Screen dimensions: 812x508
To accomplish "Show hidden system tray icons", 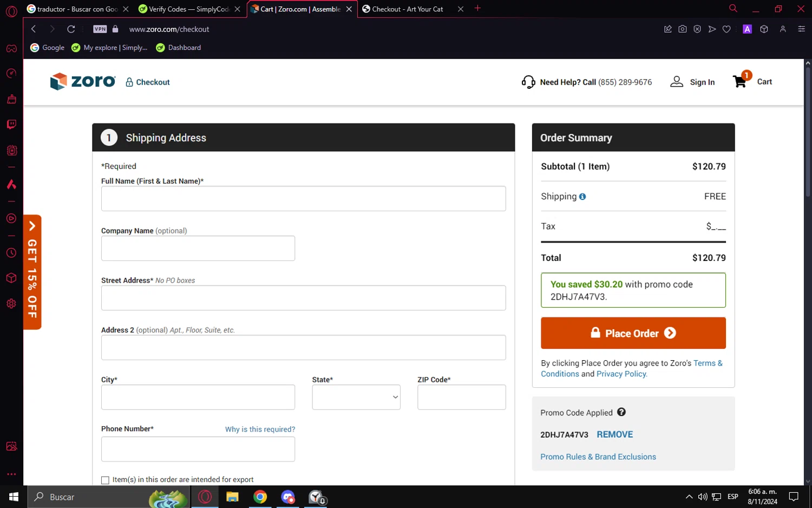I will (689, 497).
